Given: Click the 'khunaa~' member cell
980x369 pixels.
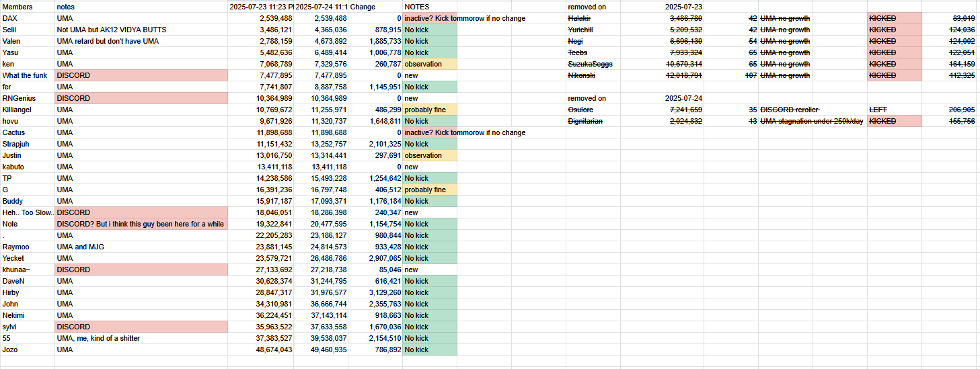Looking at the screenshot, I should 28,270.
